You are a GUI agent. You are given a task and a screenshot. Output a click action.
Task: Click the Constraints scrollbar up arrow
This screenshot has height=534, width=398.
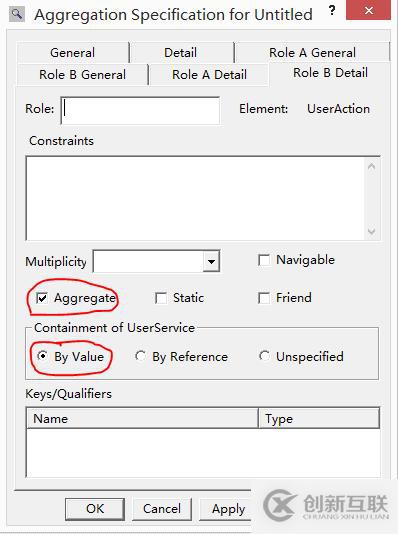(x=371, y=166)
